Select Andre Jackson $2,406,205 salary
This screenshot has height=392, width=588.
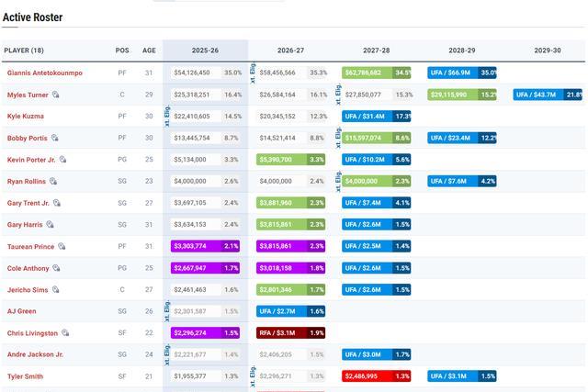[x=276, y=354]
